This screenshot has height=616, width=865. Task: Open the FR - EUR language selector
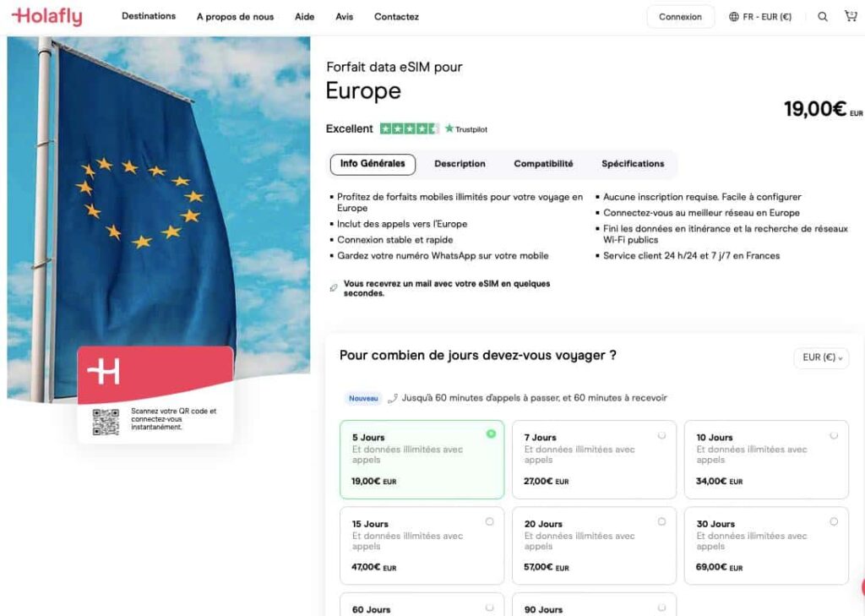click(761, 16)
